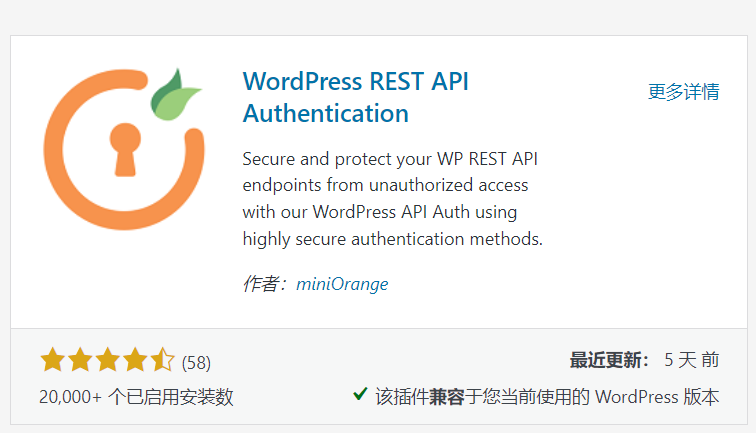Click the (58) ratings count

[x=196, y=362]
